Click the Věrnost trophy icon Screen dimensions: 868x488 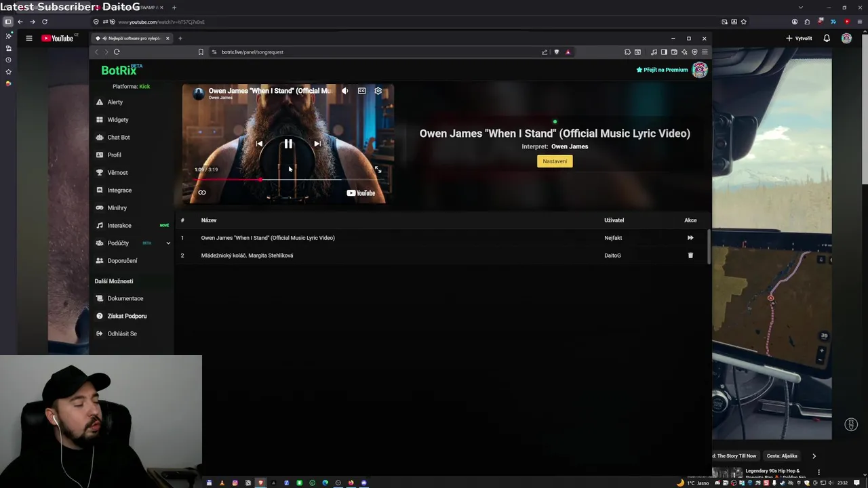point(100,173)
